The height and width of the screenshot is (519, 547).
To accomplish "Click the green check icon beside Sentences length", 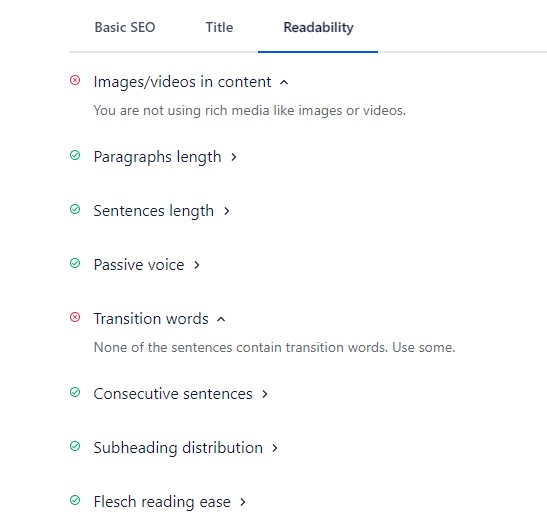I will coord(75,209).
